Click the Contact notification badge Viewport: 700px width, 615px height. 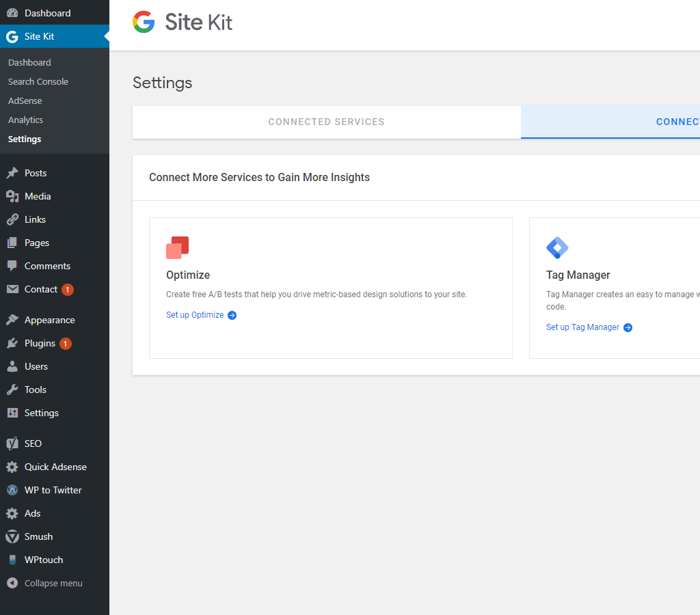68,290
